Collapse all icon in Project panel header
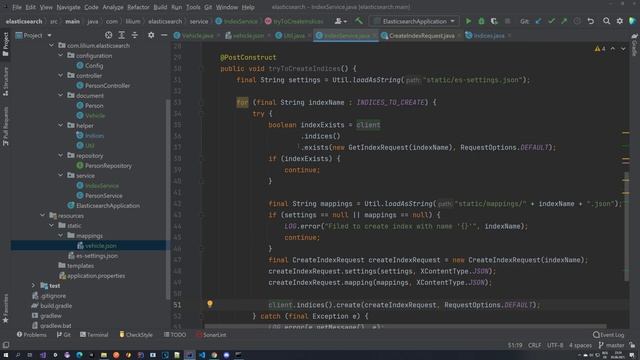The height and width of the screenshot is (360, 640). point(135,36)
